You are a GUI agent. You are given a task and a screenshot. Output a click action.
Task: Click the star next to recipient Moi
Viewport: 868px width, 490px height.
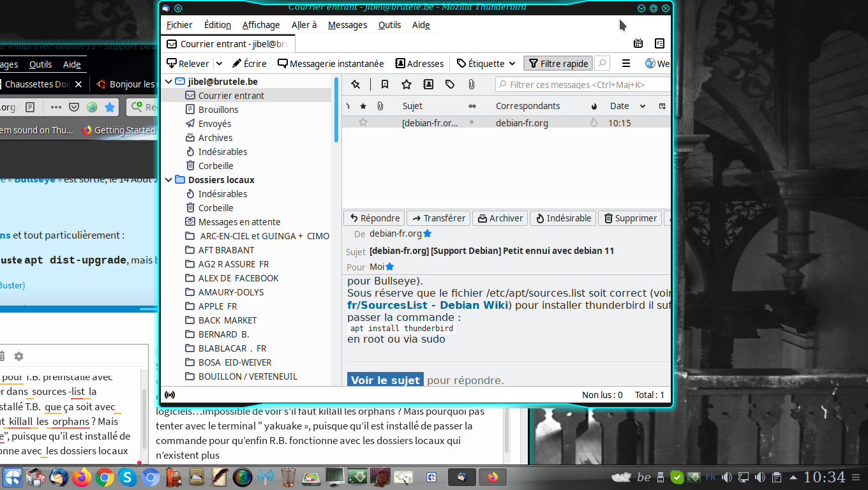coord(389,267)
